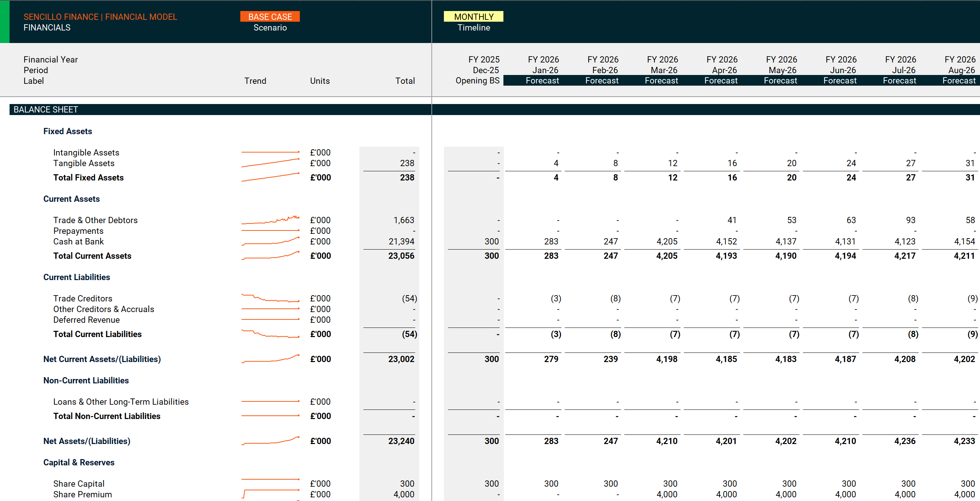Select Total Current Liabilities total (54)
Image resolution: width=980 pixels, height=501 pixels.
pyautogui.click(x=409, y=334)
